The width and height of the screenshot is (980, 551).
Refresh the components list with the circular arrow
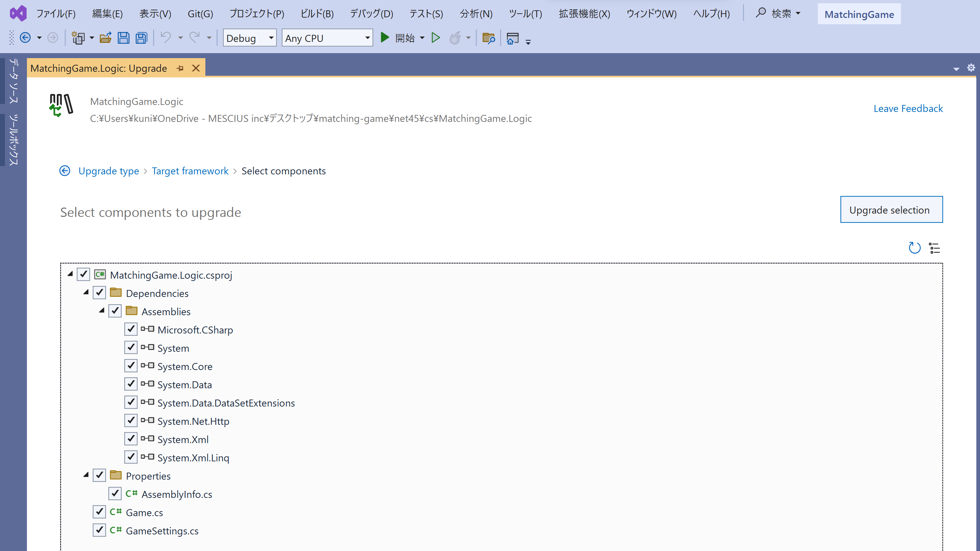pos(915,248)
